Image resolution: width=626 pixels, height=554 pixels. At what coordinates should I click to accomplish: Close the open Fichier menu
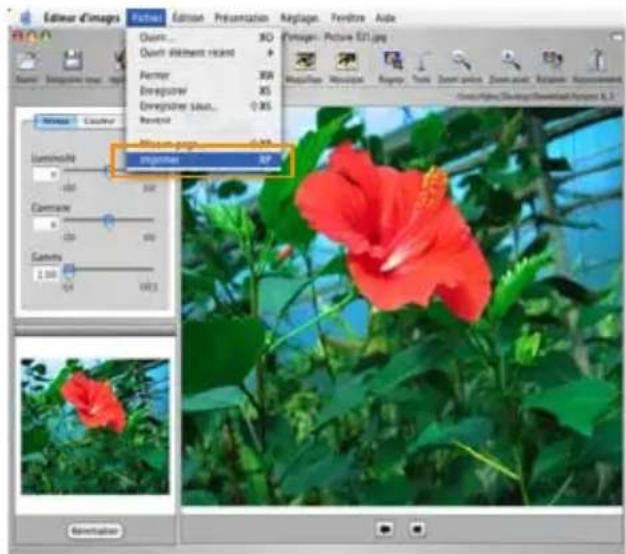[x=146, y=18]
